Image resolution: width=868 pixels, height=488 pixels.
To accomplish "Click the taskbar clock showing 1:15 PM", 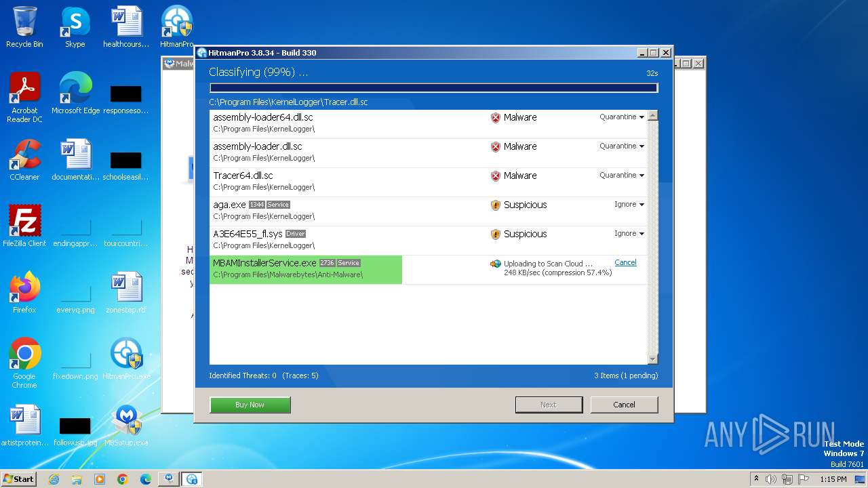I will tap(833, 479).
